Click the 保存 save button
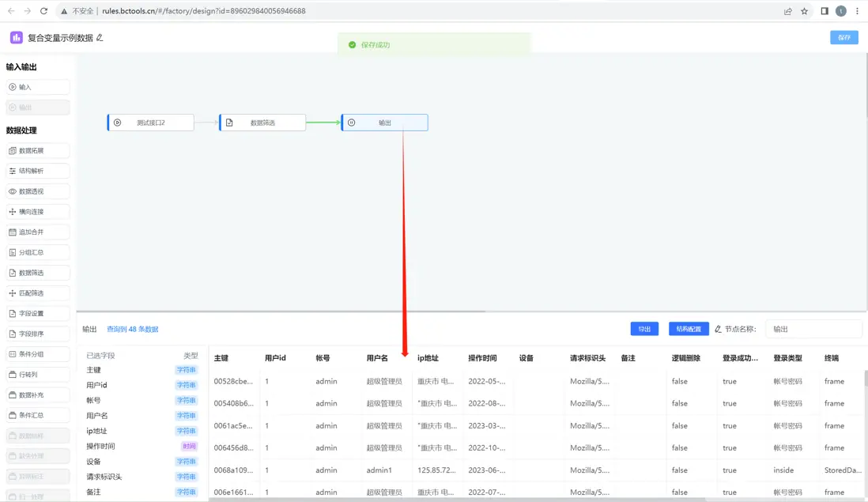The width and height of the screenshot is (868, 502). [844, 38]
